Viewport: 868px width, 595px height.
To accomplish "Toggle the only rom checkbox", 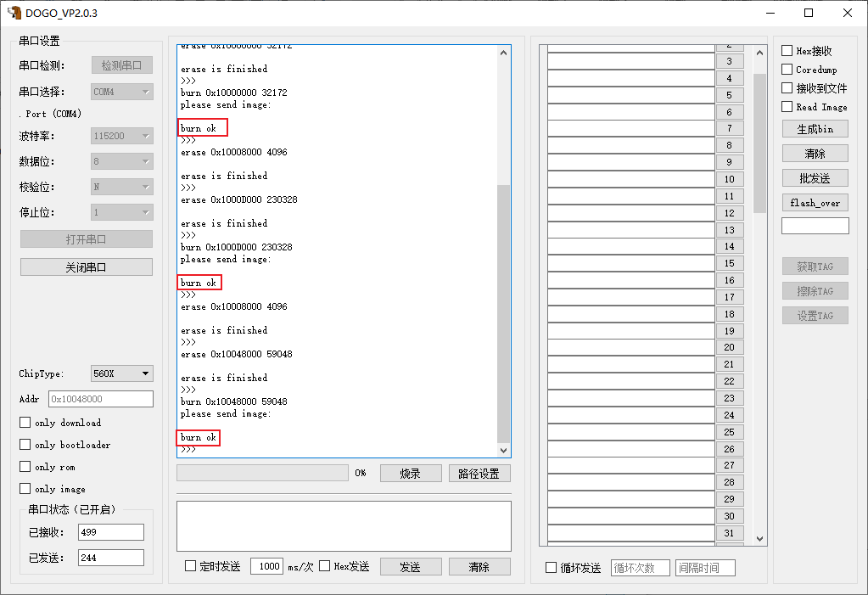I will point(25,467).
